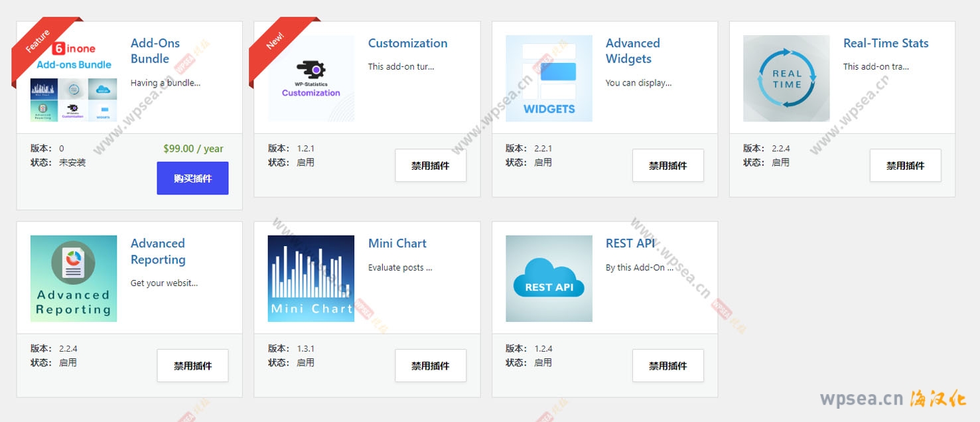
Task: Disable the Mini Chart plugin
Action: [x=431, y=366]
